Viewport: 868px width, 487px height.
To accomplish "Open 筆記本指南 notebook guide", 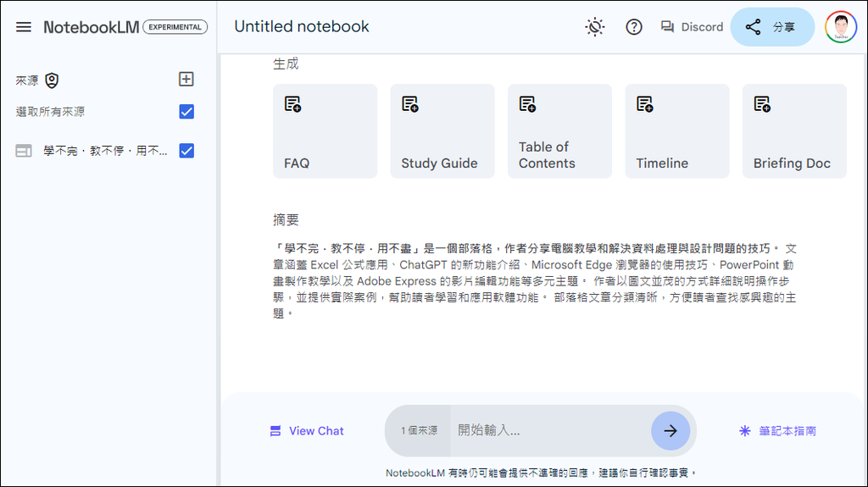I will point(778,430).
